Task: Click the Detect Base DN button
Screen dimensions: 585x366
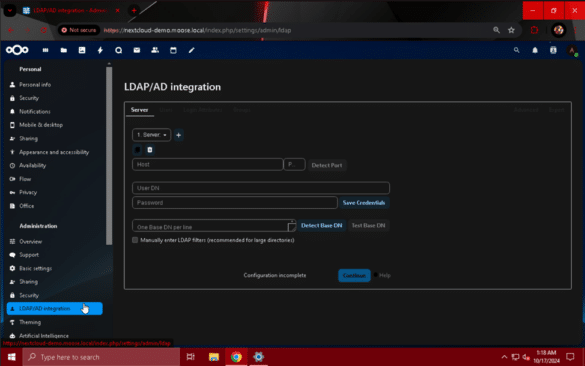Action: click(322, 225)
